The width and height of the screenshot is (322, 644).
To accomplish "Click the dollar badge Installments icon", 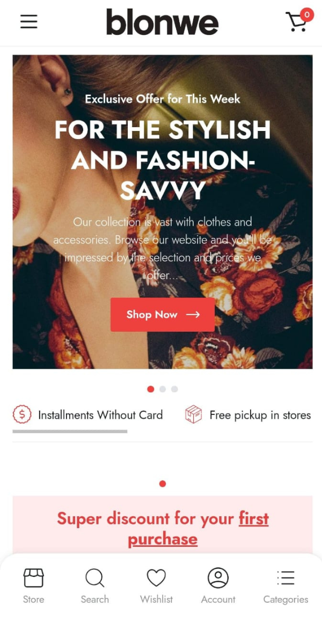I will pyautogui.click(x=22, y=415).
